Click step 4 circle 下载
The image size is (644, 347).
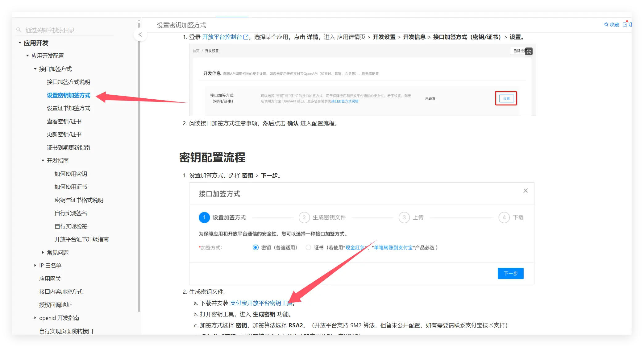[504, 217]
